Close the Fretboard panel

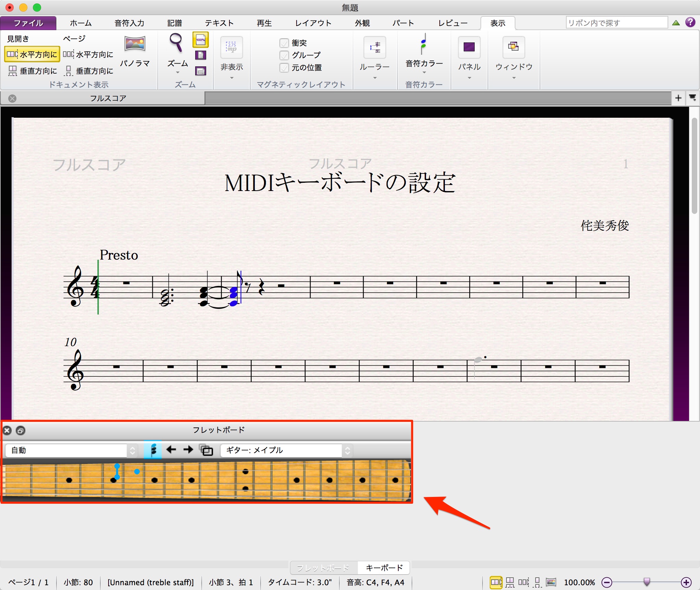(x=7, y=431)
